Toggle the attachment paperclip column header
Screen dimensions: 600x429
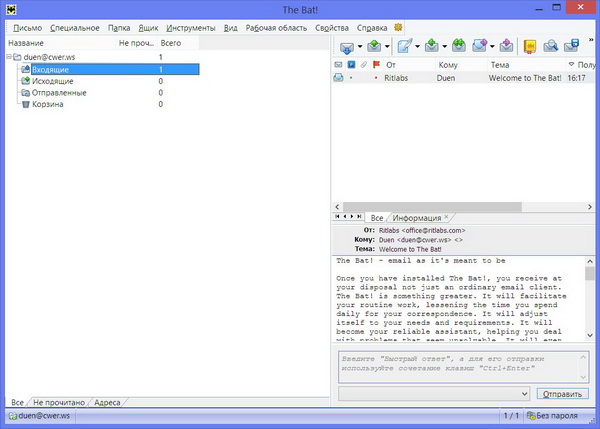(x=363, y=64)
